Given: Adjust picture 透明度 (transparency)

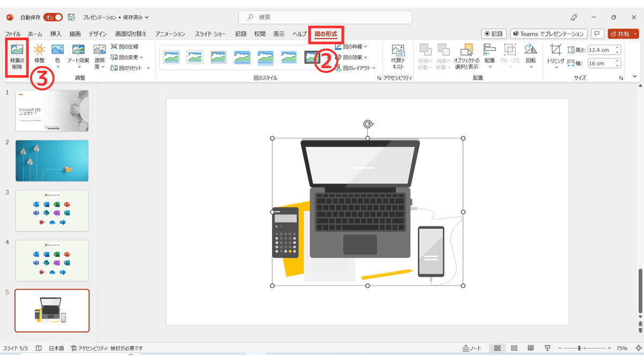Looking at the screenshot, I should 98,55.
